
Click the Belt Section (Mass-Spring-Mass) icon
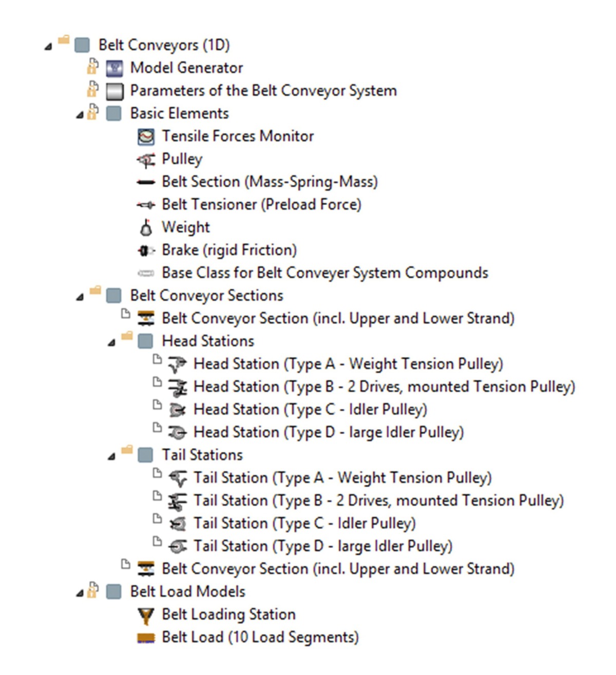pos(146,182)
